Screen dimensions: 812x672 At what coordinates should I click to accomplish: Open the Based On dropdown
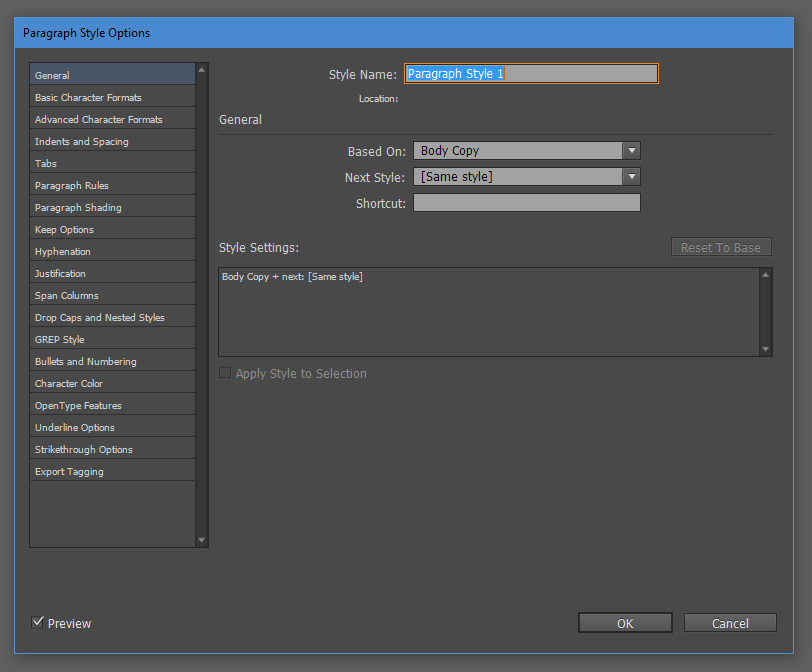[x=520, y=149]
